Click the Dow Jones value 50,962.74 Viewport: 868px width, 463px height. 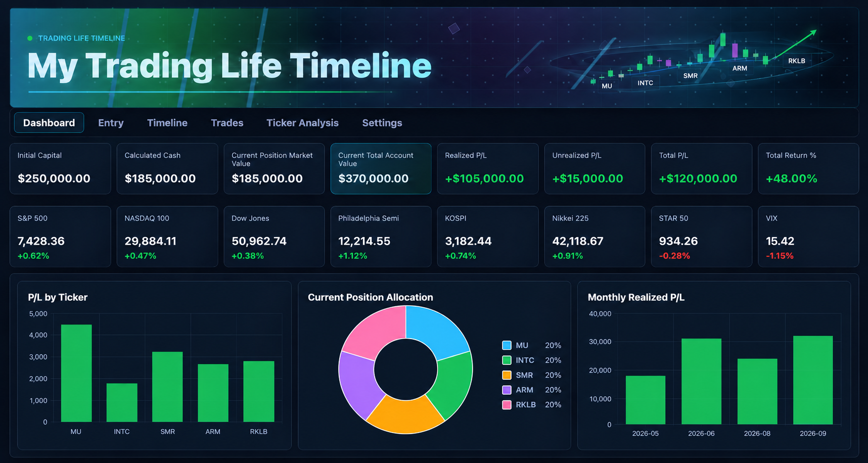pyautogui.click(x=259, y=241)
